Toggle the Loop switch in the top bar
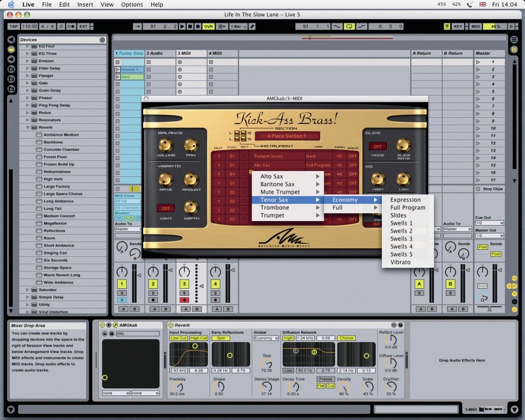This screenshot has height=420, width=525. pyautogui.click(x=349, y=27)
